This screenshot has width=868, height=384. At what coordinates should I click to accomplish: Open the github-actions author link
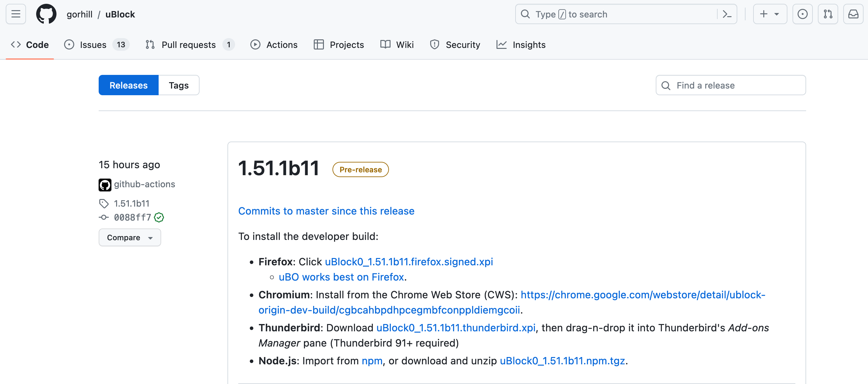144,184
